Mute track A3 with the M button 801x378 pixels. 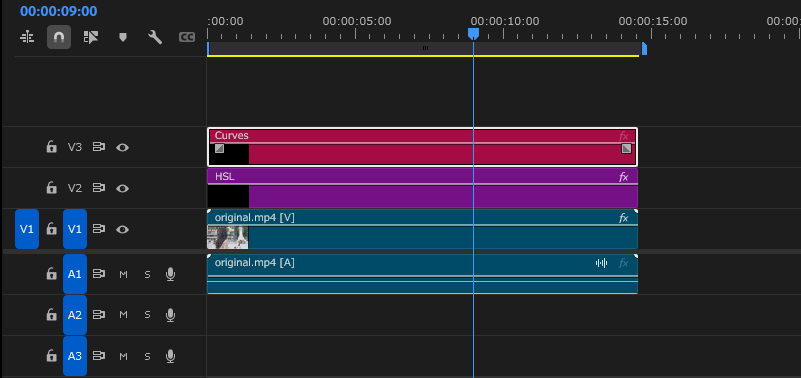pyautogui.click(x=123, y=356)
